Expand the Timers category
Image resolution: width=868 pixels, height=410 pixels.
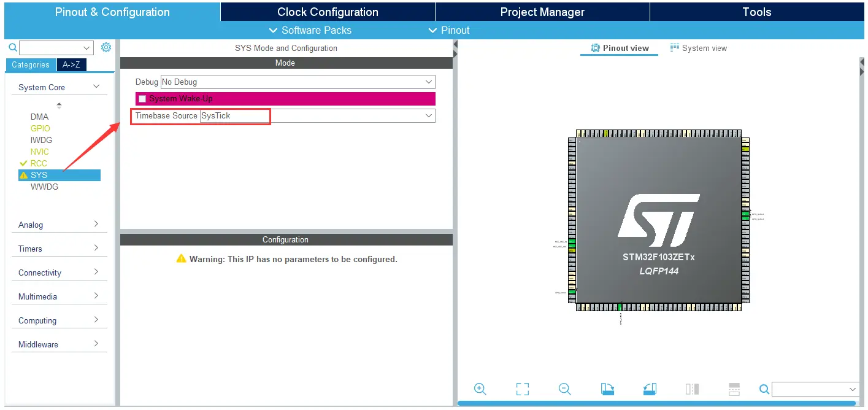96,248
